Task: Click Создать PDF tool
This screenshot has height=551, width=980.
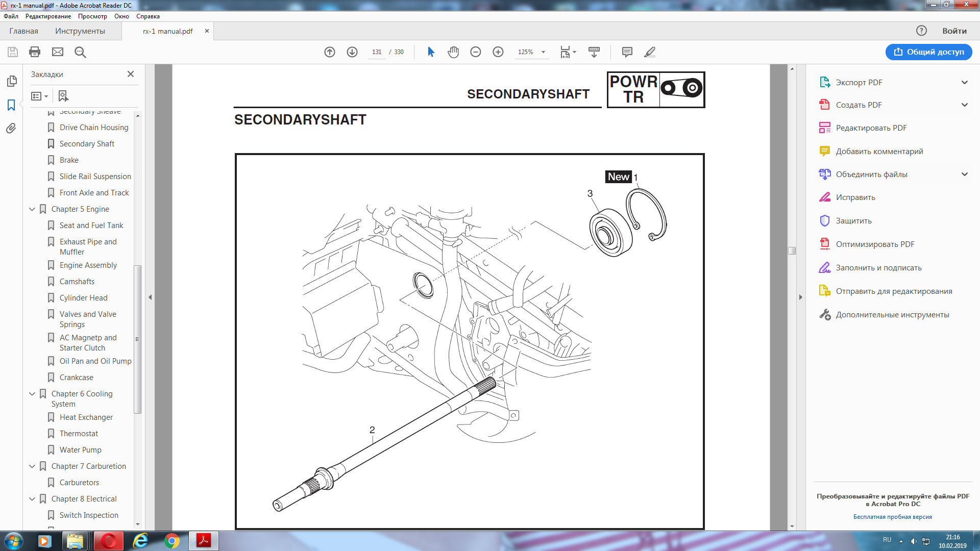Action: (x=859, y=105)
